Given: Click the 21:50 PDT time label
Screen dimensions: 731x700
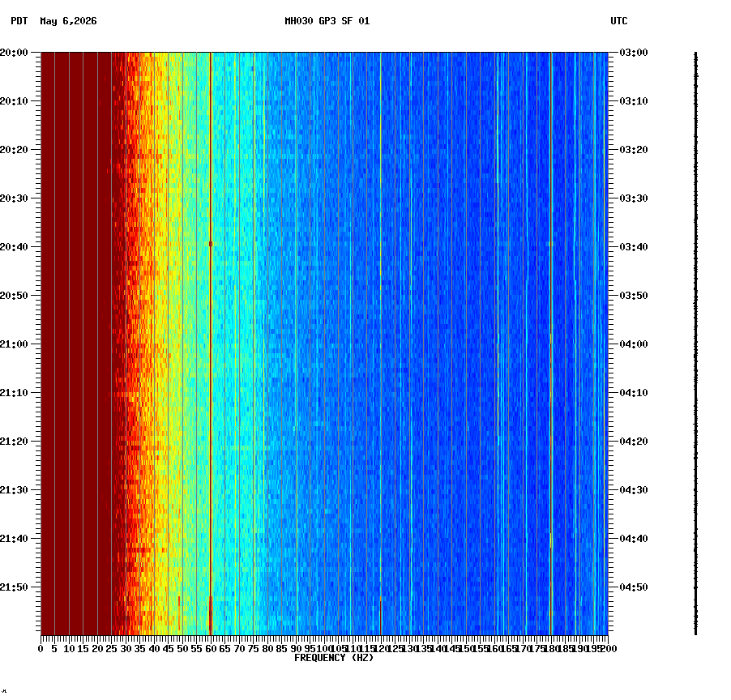Looking at the screenshot, I should point(14,587).
